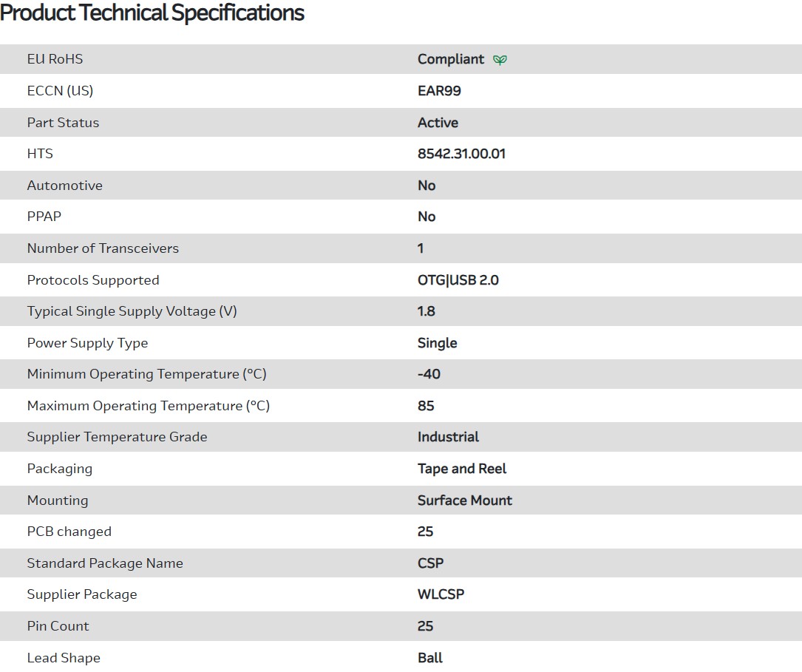Click the EU RoHS label
The image size is (802, 672).
55,59
